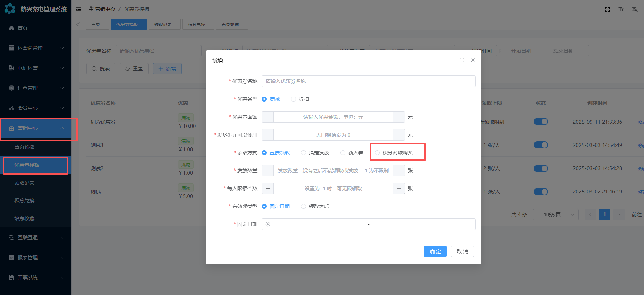Switch to the 领取记录 tab
The image size is (644, 295).
point(163,24)
